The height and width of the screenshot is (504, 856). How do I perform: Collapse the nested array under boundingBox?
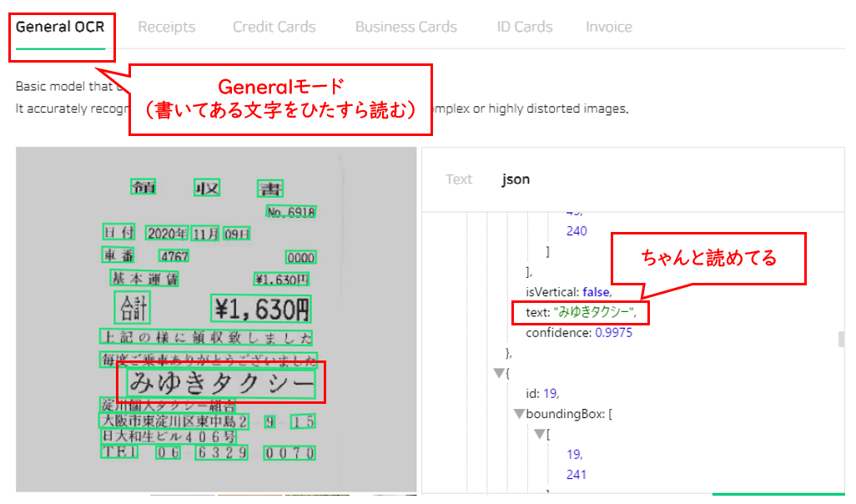[539, 434]
